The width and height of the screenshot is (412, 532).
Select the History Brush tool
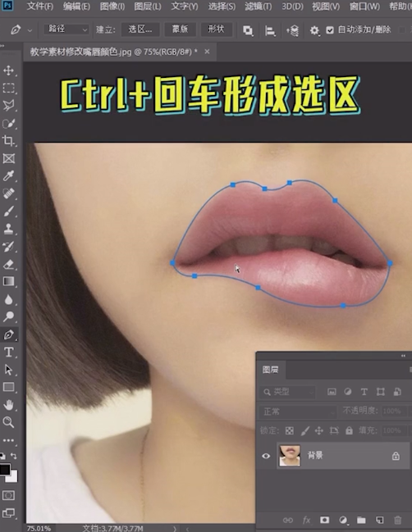8,246
